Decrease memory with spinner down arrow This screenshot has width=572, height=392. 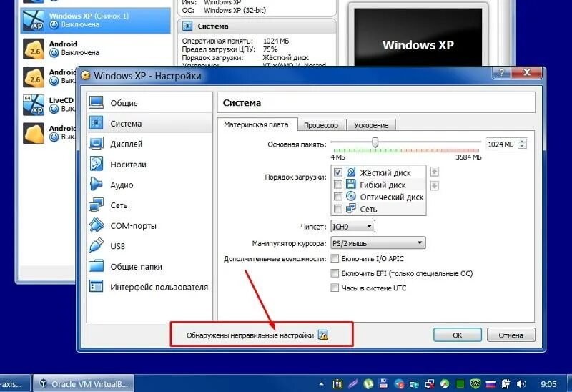pyautogui.click(x=523, y=147)
